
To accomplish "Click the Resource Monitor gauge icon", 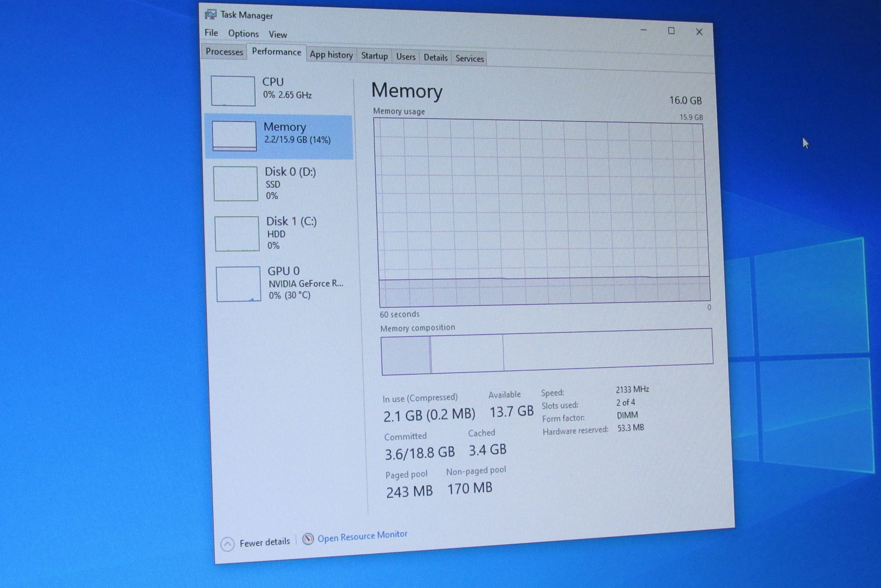I will (x=308, y=539).
